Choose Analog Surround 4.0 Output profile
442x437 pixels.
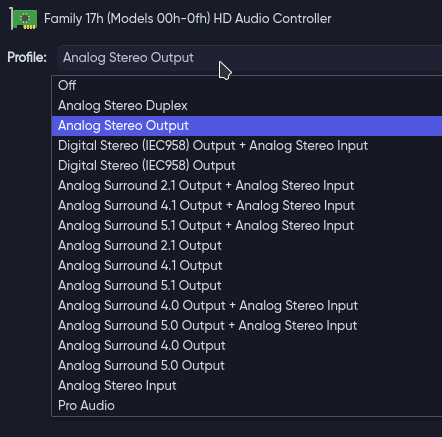coord(247,346)
